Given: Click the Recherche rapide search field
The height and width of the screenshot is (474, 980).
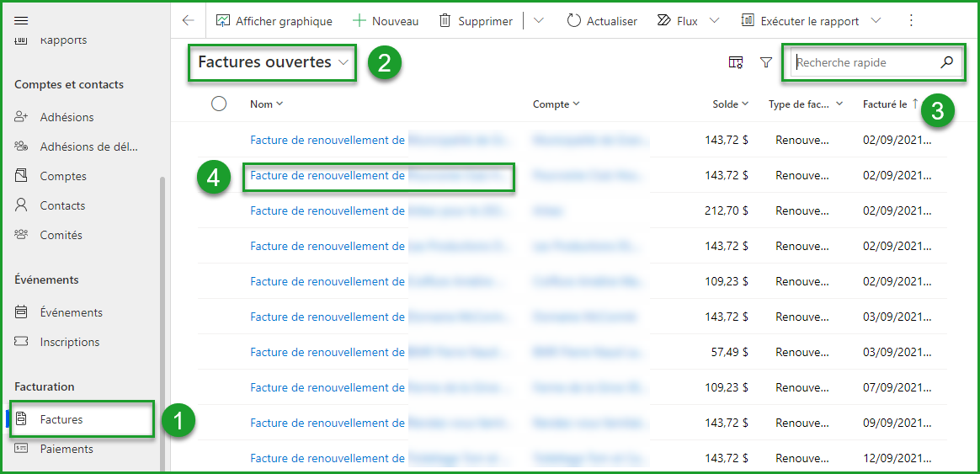Looking at the screenshot, I should pyautogui.click(x=863, y=62).
